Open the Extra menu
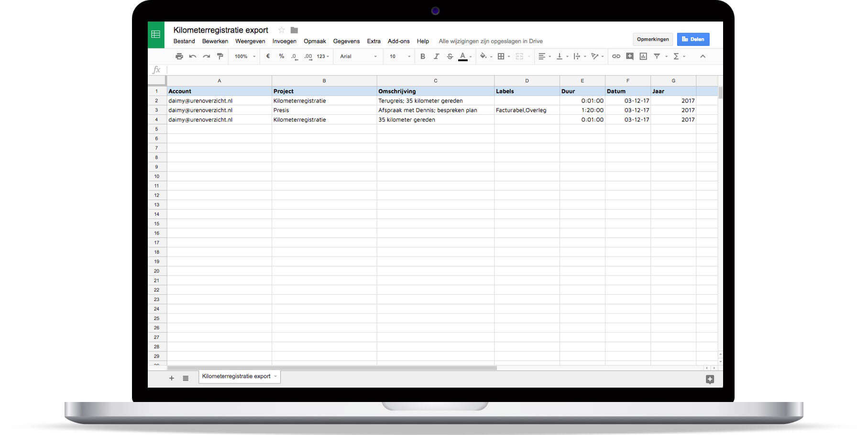 pos(374,41)
